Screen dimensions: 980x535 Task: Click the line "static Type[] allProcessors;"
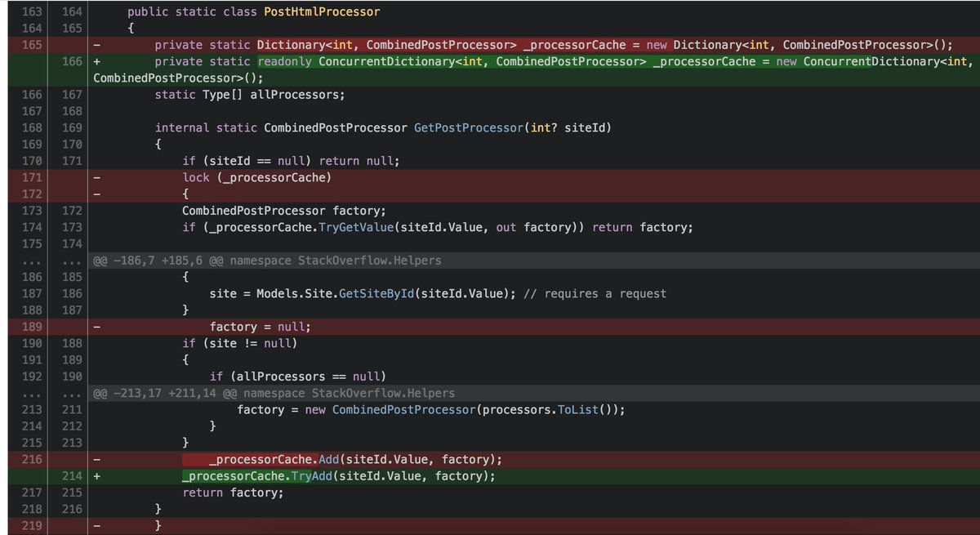[250, 95]
